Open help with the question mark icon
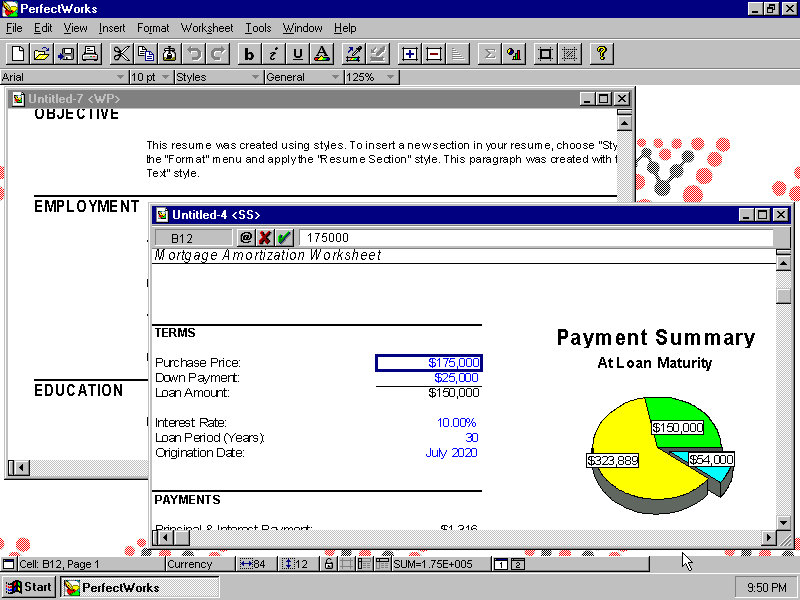The height and width of the screenshot is (600, 800). pos(602,54)
